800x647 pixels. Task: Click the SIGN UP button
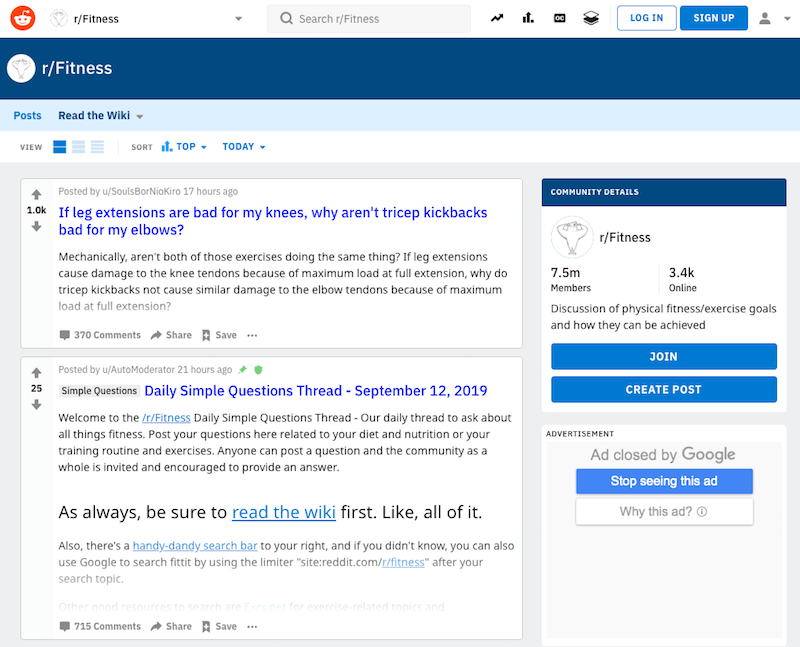click(714, 18)
